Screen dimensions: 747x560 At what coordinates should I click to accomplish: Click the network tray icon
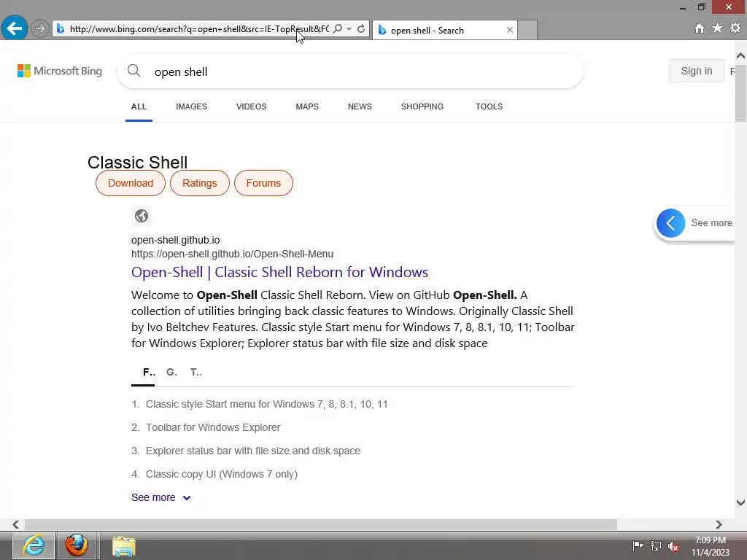656,545
